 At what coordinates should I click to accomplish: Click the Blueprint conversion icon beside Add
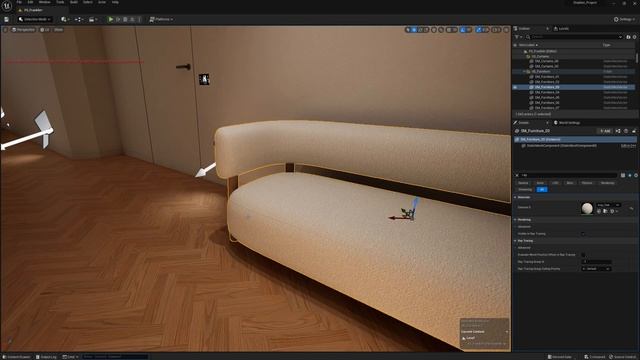click(618, 131)
